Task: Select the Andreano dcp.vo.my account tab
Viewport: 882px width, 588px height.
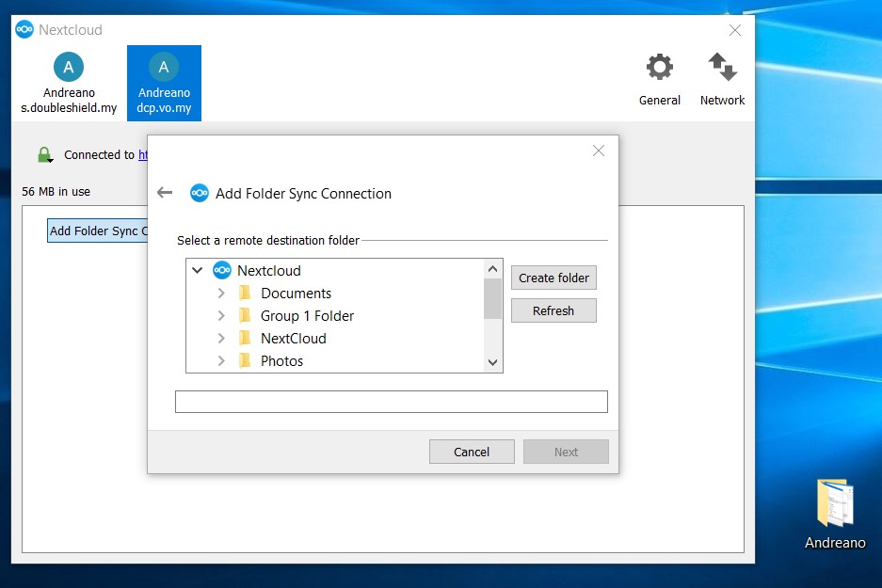Action: [x=164, y=83]
